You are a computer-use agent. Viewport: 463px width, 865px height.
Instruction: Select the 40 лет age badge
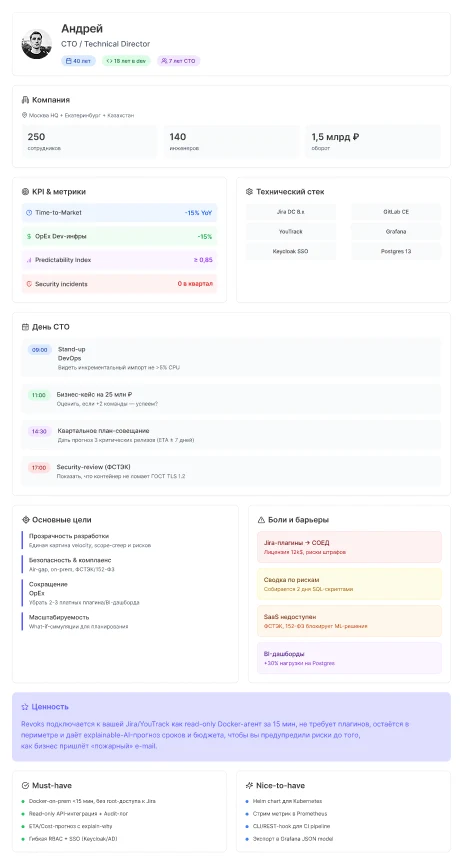pyautogui.click(x=78, y=61)
